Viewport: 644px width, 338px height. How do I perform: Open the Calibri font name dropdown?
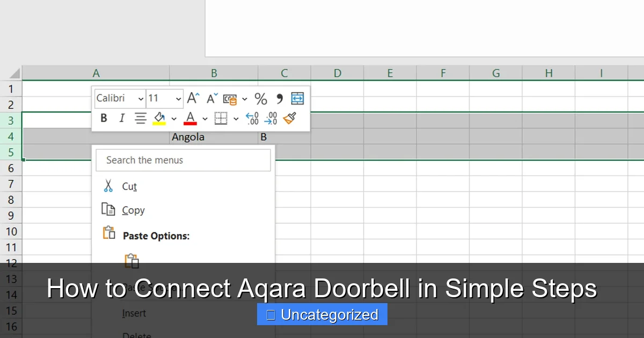click(x=119, y=99)
